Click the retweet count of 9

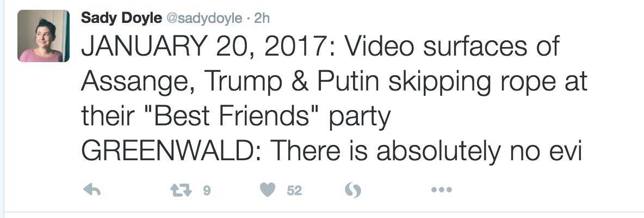206,191
